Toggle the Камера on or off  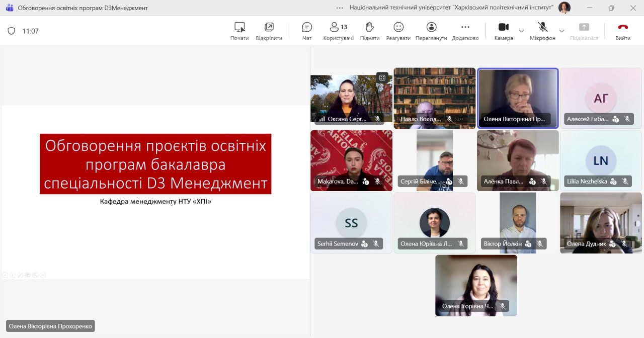[503, 31]
